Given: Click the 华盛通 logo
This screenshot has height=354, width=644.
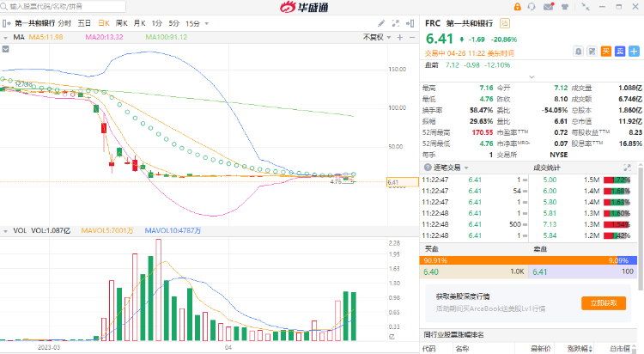Looking at the screenshot, I should [304, 7].
